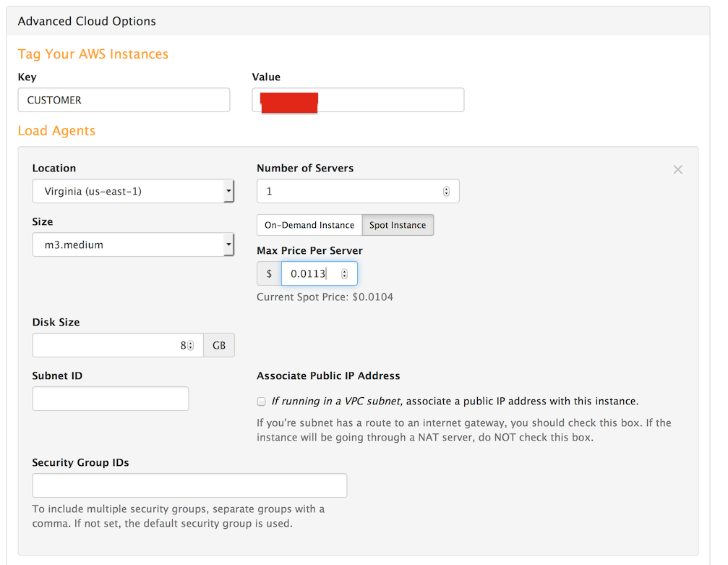The width and height of the screenshot is (728, 565).
Task: Click the Disk Size label
Action: 56,322
